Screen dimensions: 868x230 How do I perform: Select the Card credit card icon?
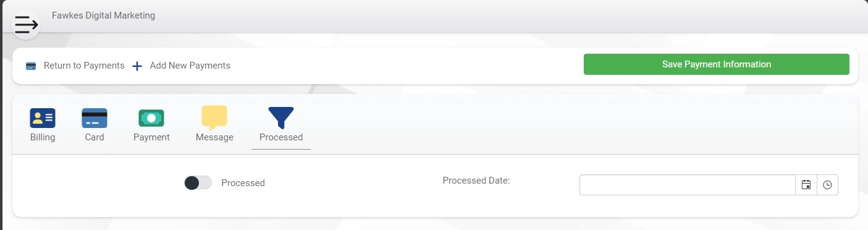(x=95, y=118)
